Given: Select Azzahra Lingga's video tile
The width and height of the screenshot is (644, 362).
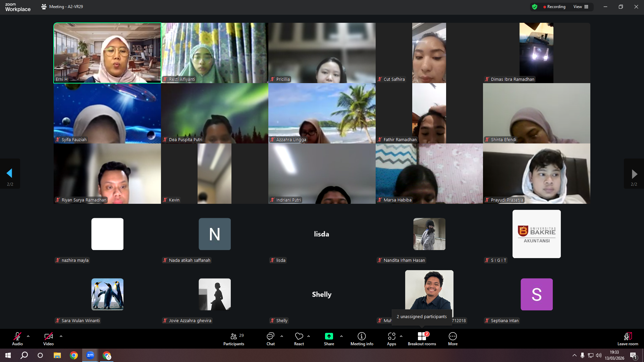Looking at the screenshot, I should tap(322, 113).
